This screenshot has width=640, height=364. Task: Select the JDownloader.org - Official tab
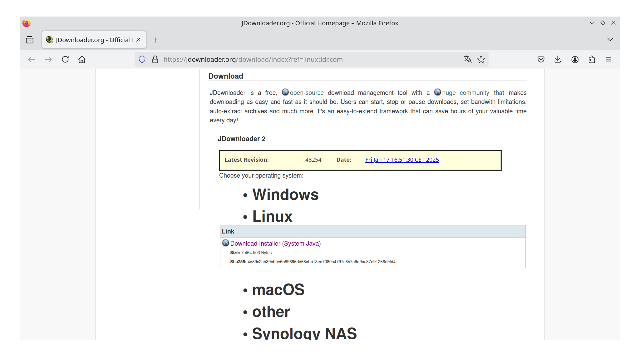pyautogui.click(x=94, y=40)
